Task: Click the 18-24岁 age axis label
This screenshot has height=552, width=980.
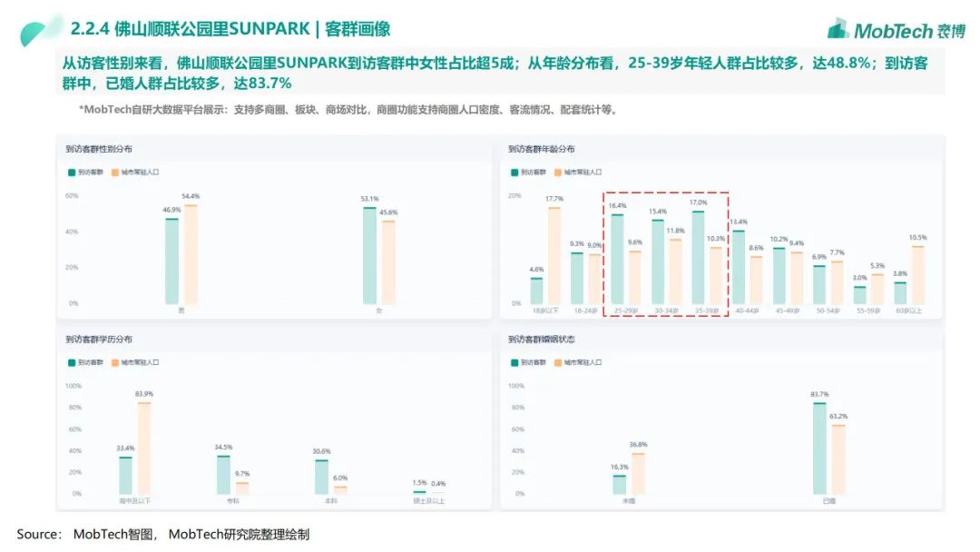Action: 585,310
